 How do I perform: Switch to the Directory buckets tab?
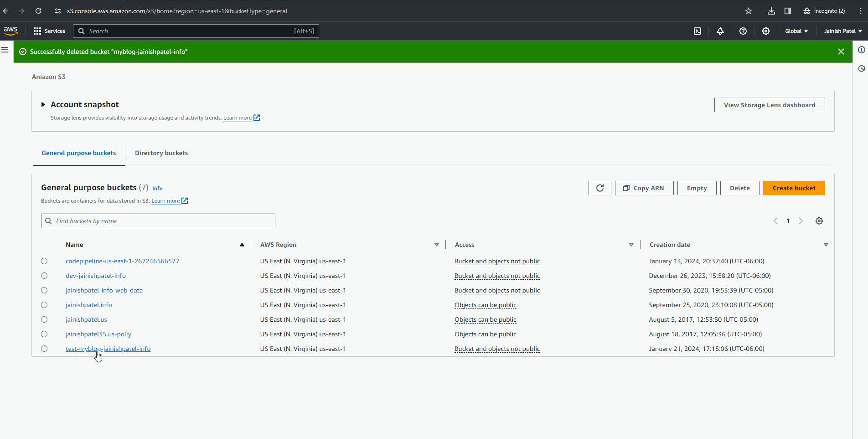(161, 153)
